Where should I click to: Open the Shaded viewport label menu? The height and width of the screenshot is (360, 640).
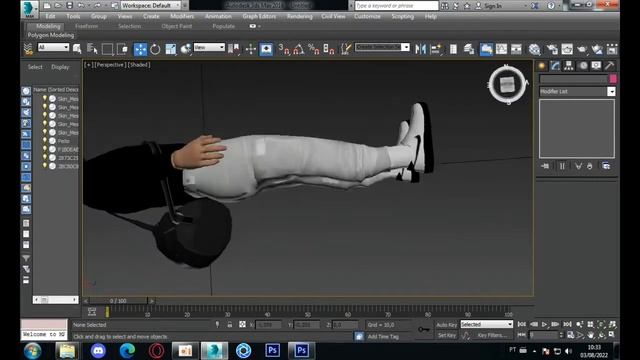pyautogui.click(x=139, y=65)
